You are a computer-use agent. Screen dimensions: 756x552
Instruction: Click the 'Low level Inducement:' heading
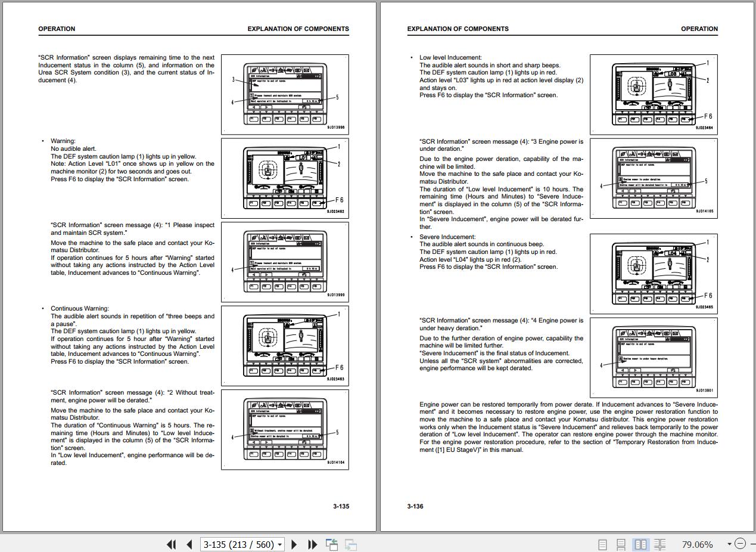click(x=450, y=58)
